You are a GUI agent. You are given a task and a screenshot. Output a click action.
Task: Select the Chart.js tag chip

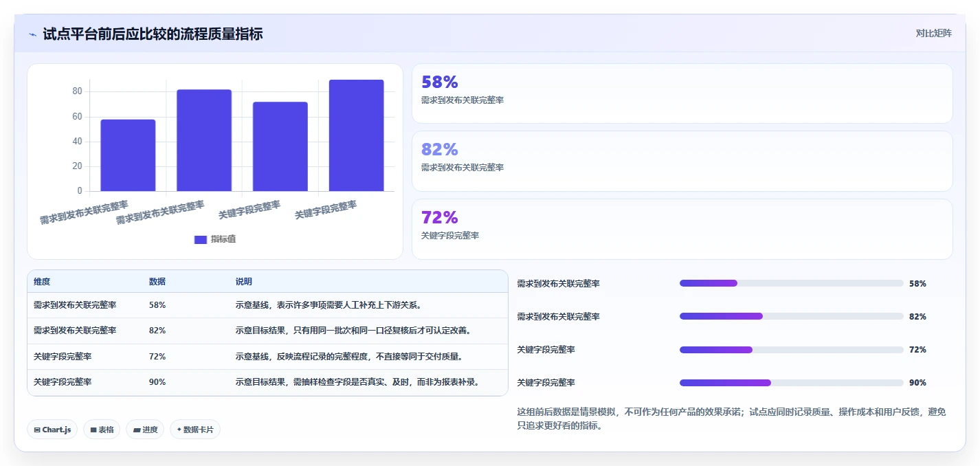point(52,430)
